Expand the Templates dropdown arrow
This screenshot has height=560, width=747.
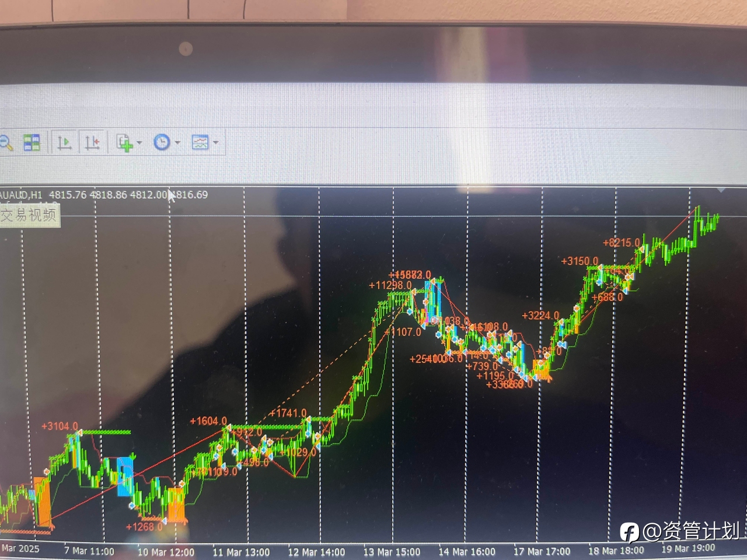tap(216, 142)
